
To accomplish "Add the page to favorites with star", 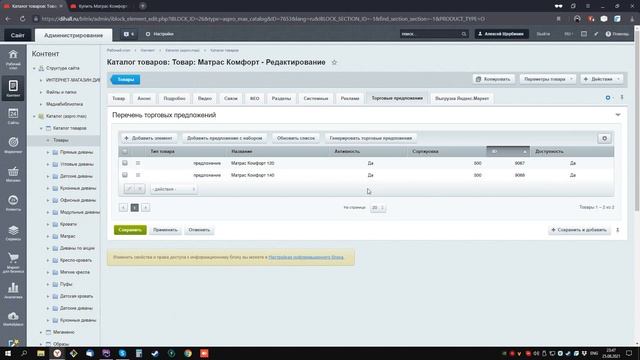I will click(334, 62).
